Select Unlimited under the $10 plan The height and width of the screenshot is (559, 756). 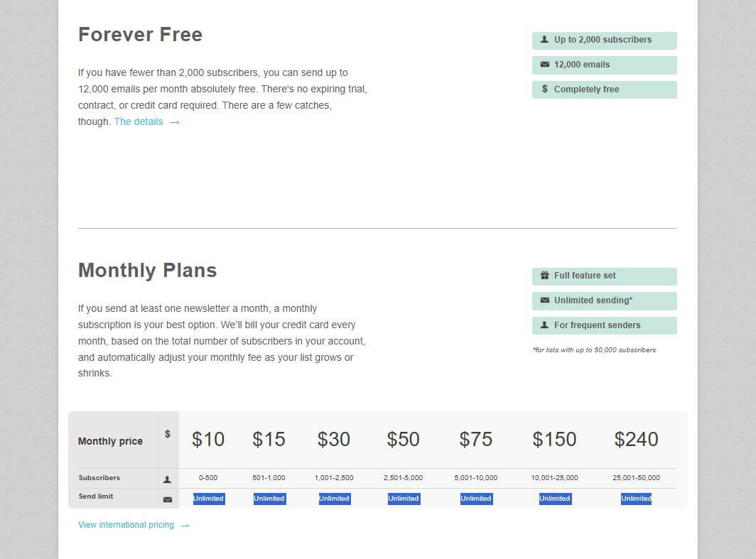[x=208, y=498]
